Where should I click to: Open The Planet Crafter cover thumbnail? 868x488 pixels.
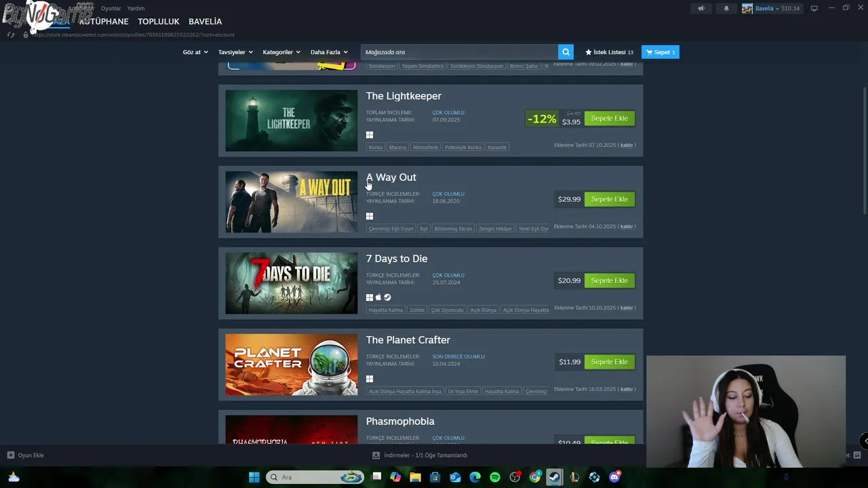point(291,365)
